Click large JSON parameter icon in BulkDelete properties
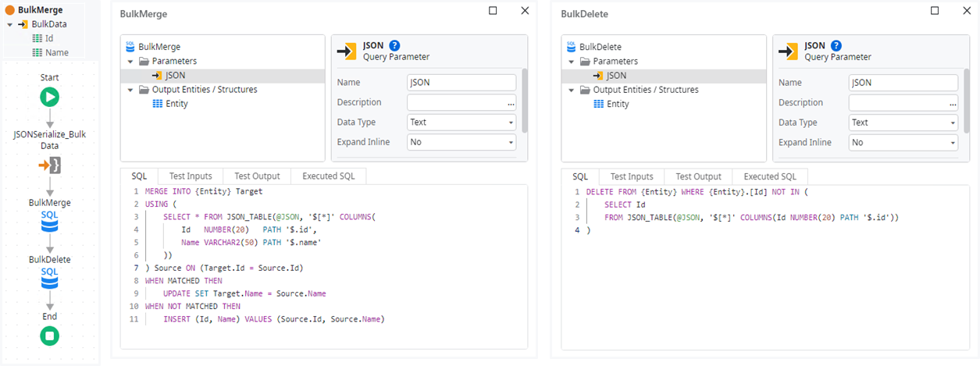The width and height of the screenshot is (980, 366). pyautogui.click(x=789, y=52)
